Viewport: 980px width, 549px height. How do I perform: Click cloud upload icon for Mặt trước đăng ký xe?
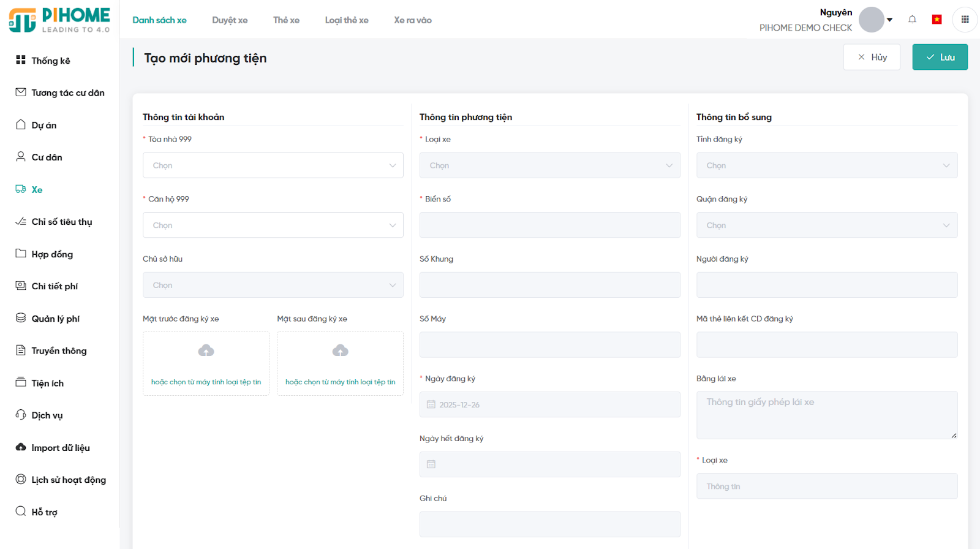[206, 350]
